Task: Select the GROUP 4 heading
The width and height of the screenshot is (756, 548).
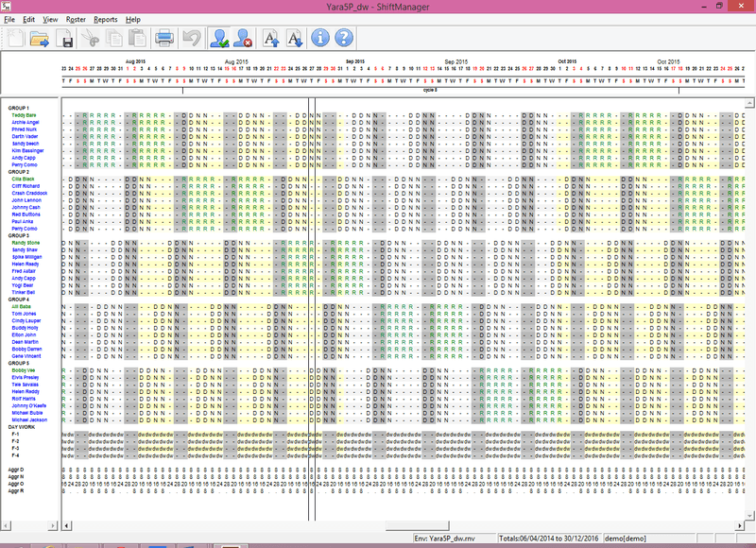Action: 19,300
